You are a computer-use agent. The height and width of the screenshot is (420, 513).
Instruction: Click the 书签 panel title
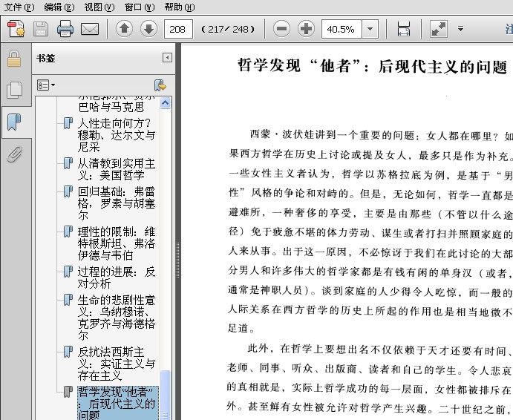coord(45,58)
